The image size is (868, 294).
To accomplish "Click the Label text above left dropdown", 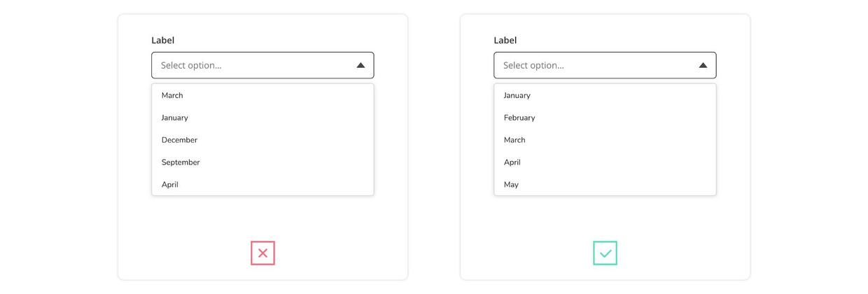I will 163,41.
